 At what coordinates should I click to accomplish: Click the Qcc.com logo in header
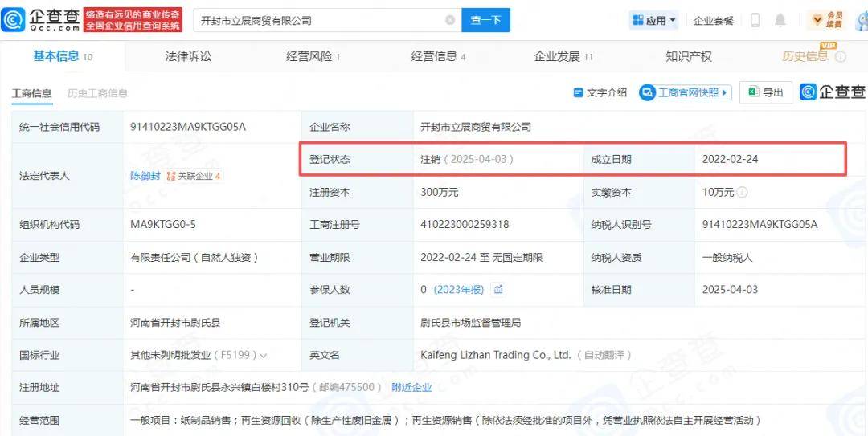(x=42, y=20)
